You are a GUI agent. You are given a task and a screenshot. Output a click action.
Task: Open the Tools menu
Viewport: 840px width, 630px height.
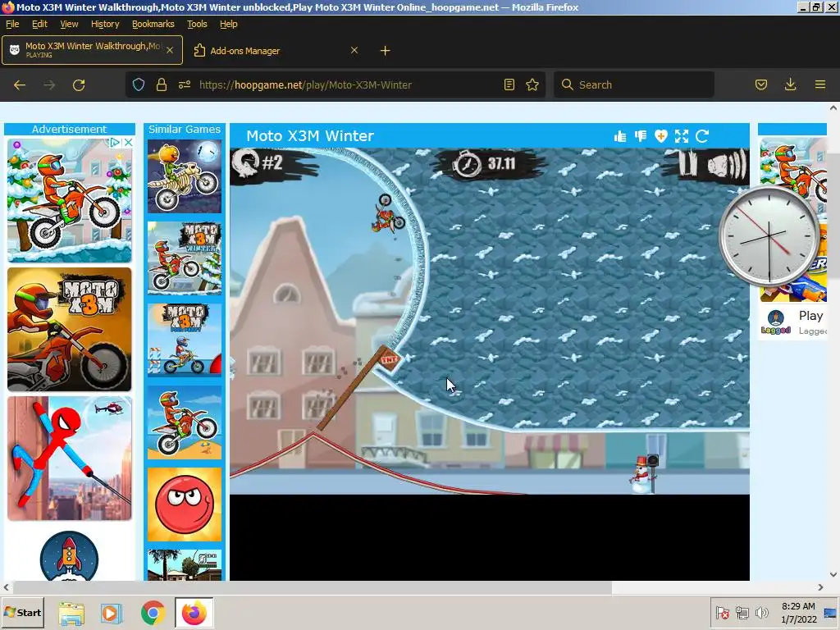(197, 24)
